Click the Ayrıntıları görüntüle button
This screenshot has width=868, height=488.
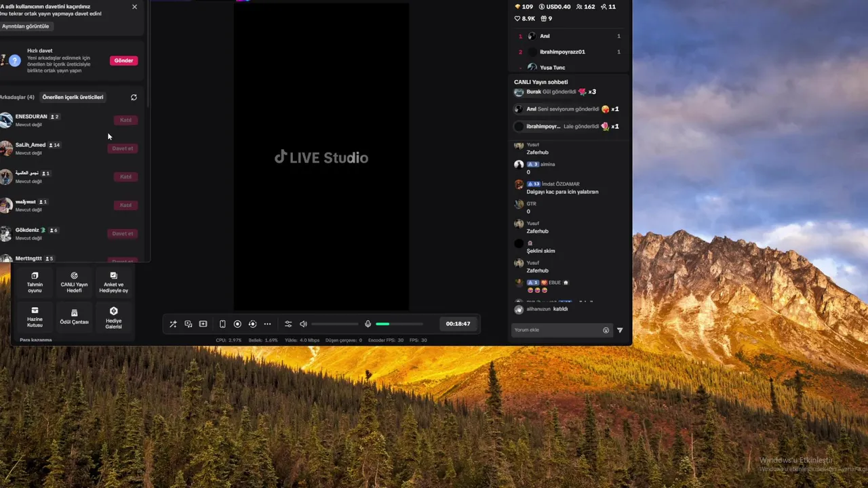point(26,26)
